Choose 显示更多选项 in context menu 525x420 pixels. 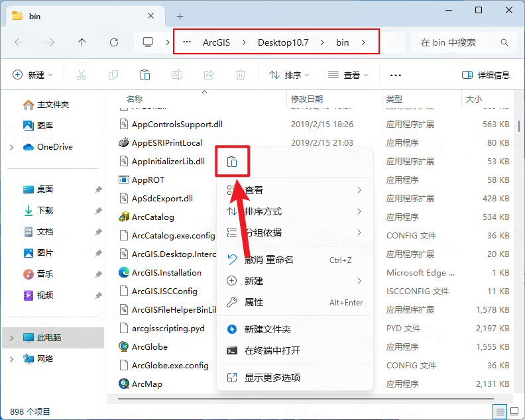[x=295, y=378]
